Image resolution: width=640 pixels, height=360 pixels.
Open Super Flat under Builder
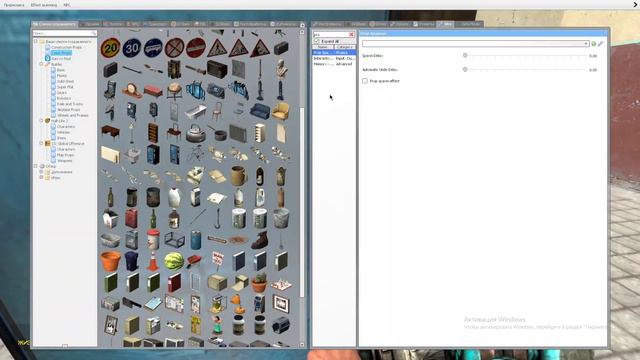[65, 87]
